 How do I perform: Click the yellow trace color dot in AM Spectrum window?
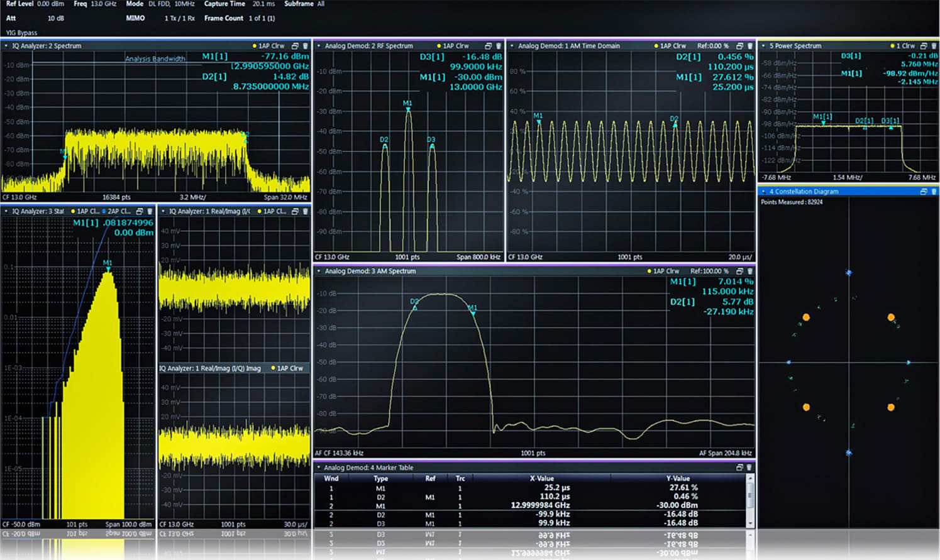(x=648, y=271)
